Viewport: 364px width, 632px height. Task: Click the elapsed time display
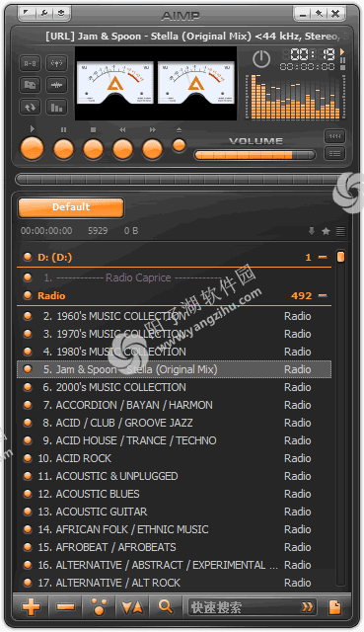click(308, 54)
